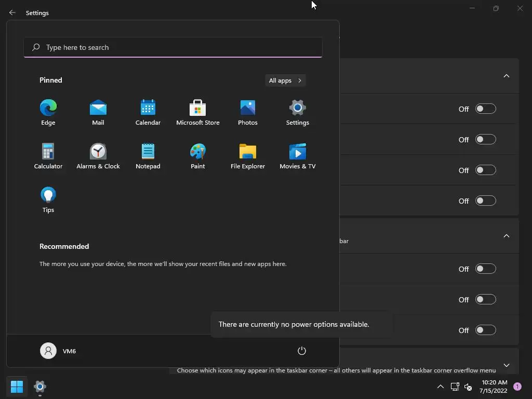Open Alarms & Clock

pyautogui.click(x=98, y=156)
